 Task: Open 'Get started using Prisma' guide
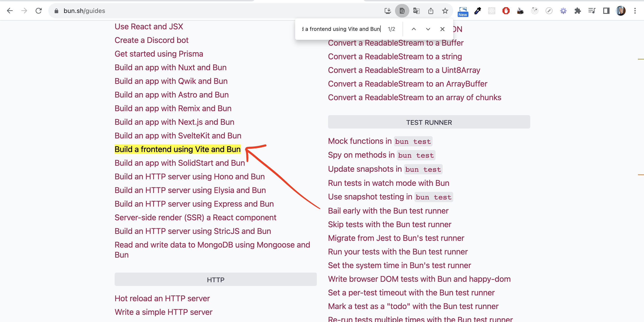pos(159,54)
